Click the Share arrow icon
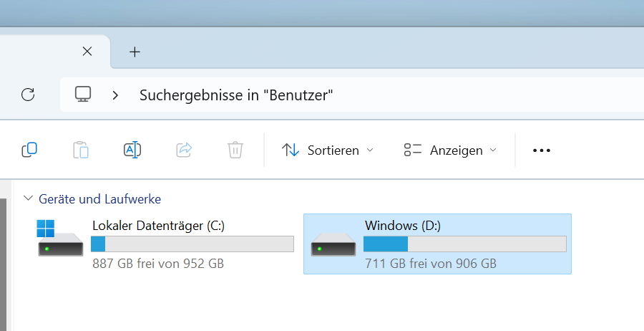This screenshot has width=644, height=331. coord(184,150)
